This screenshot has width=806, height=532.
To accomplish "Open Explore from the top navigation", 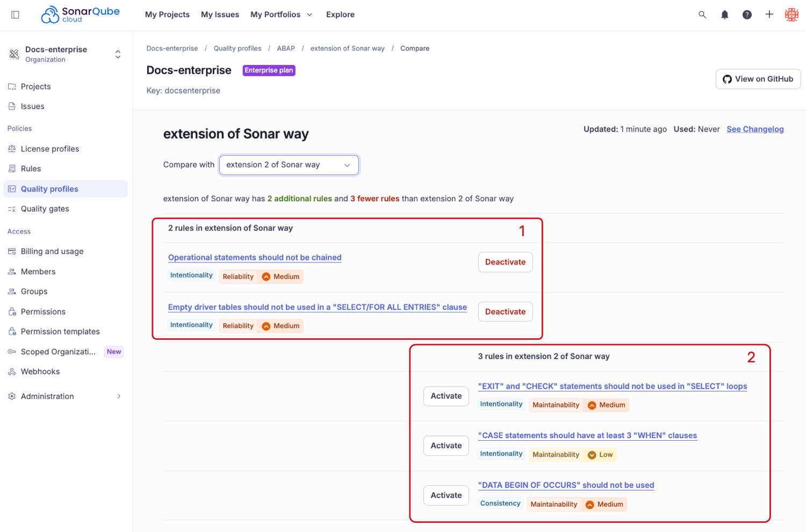I will tap(340, 14).
